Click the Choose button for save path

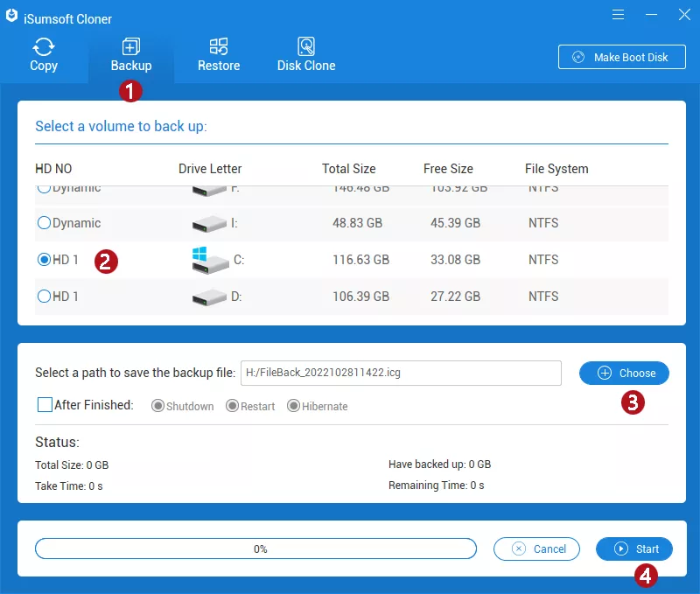[x=624, y=373]
